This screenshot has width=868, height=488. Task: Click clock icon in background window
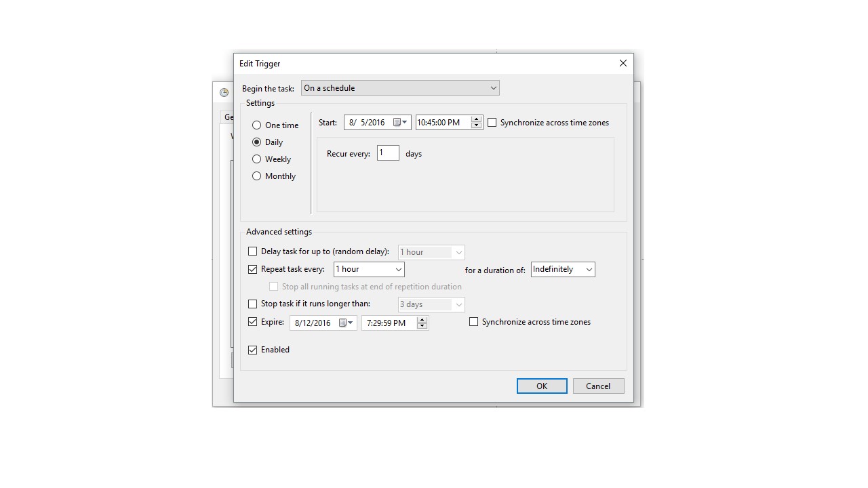click(x=224, y=92)
